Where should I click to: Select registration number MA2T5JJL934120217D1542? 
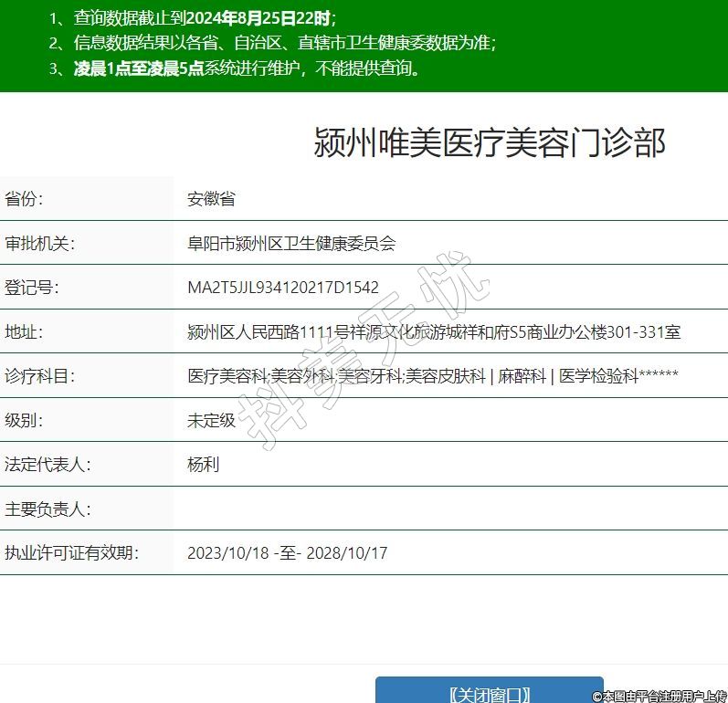pyautogui.click(x=282, y=288)
